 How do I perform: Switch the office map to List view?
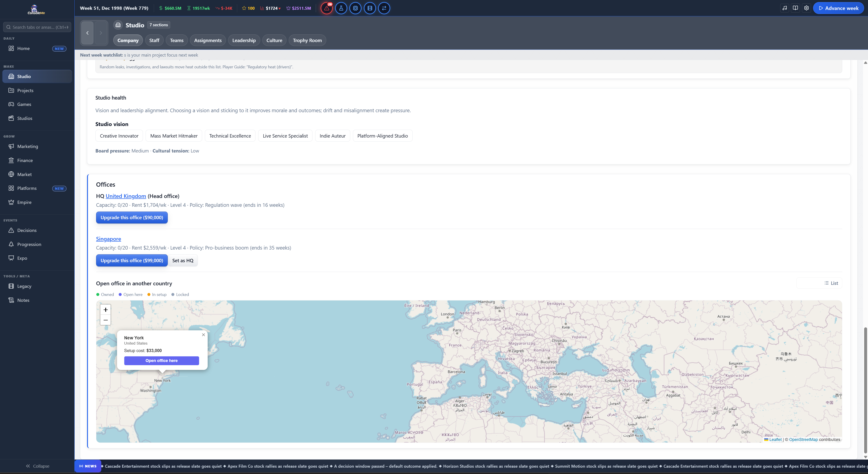coord(831,283)
